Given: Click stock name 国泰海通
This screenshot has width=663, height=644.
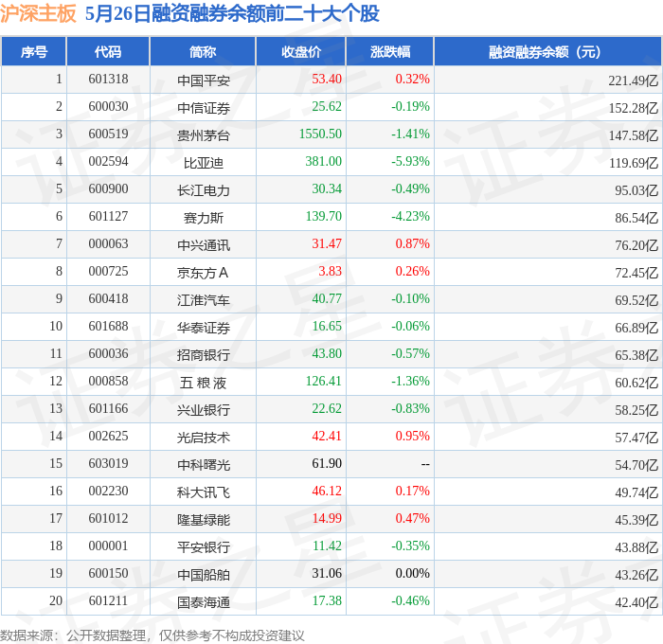Looking at the screenshot, I should (204, 602).
